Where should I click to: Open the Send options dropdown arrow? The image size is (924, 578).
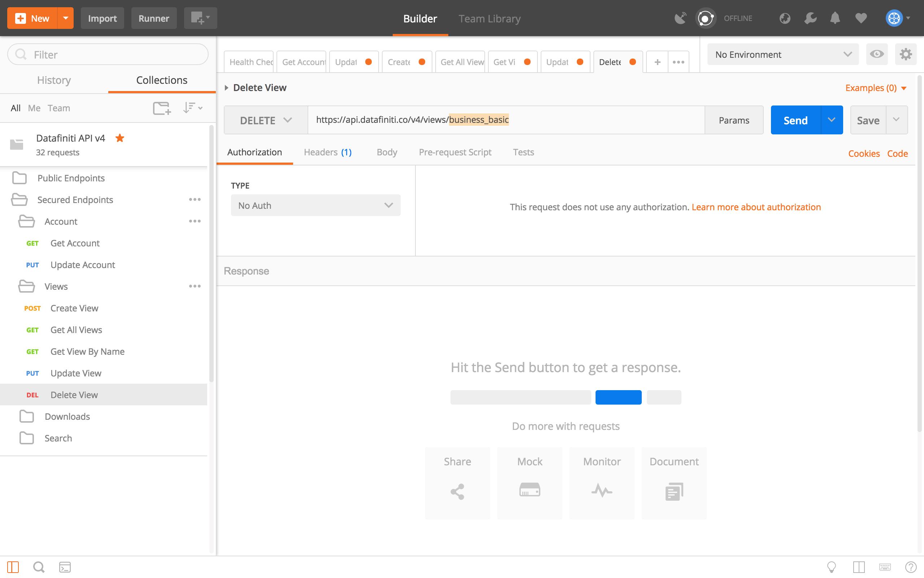pyautogui.click(x=832, y=120)
